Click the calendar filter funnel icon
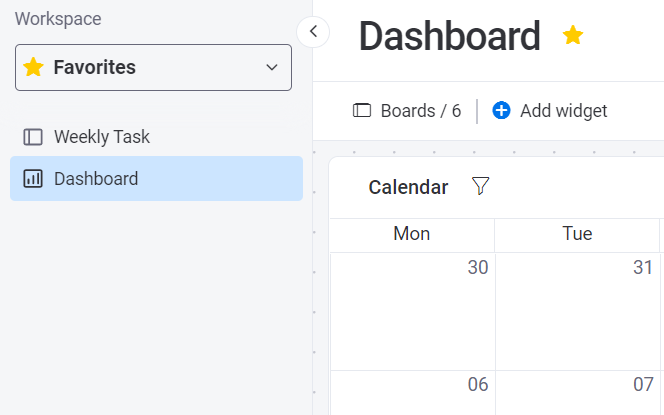The width and height of the screenshot is (664, 415). click(480, 186)
